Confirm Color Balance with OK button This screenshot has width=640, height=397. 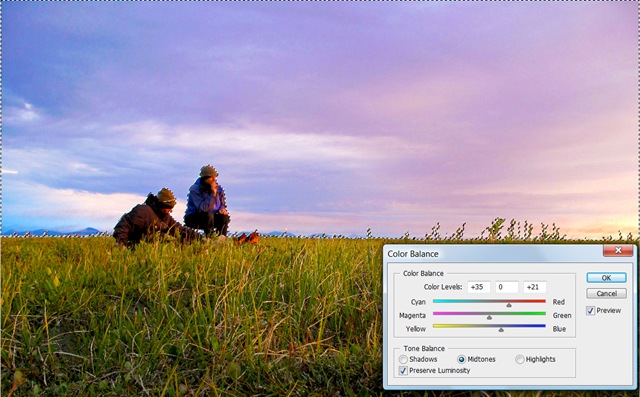(606, 277)
